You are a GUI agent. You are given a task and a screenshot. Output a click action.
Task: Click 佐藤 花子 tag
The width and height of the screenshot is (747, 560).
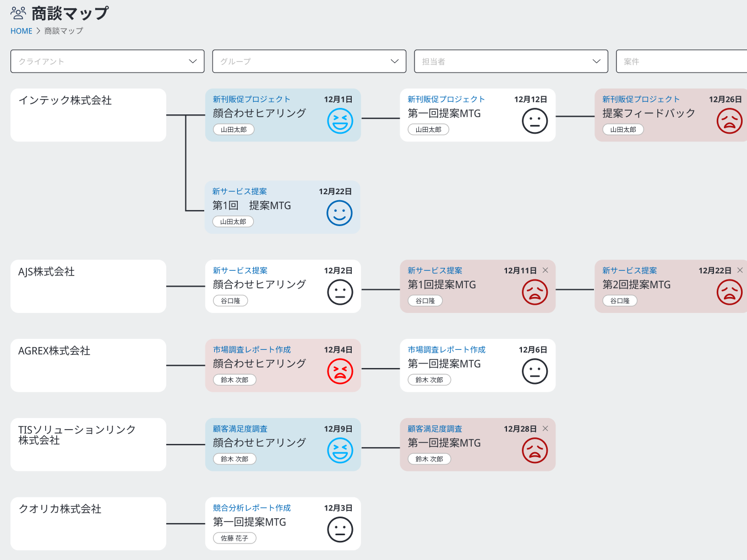[235, 539]
